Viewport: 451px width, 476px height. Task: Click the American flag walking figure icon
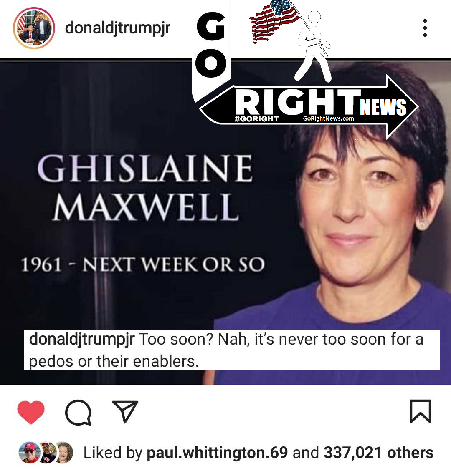pos(290,41)
